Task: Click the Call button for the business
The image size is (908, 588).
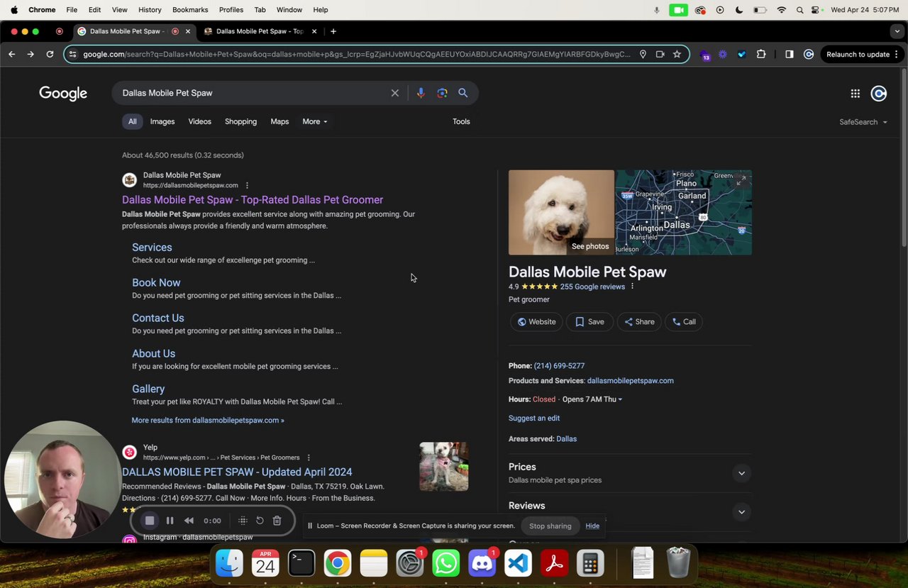Action: pyautogui.click(x=684, y=322)
